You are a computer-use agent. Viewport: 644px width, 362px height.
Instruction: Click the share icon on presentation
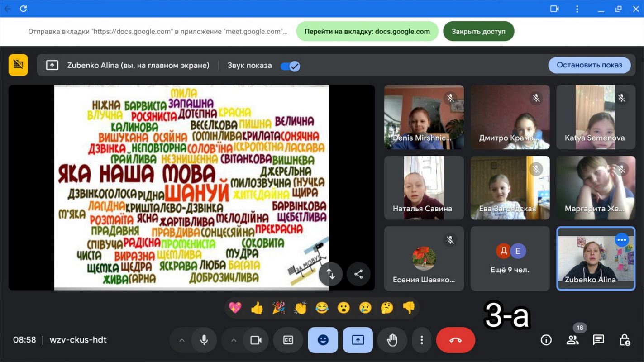pyautogui.click(x=358, y=274)
